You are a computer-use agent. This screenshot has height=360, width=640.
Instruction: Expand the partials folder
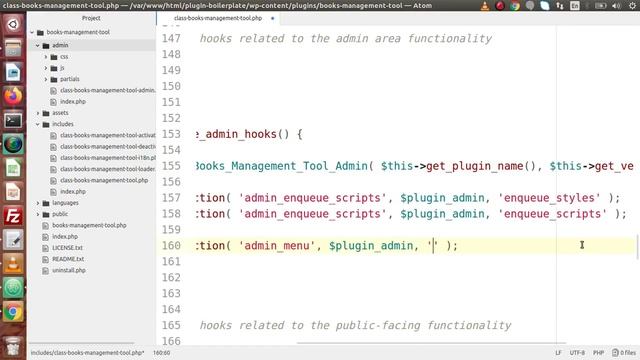pyautogui.click(x=46, y=79)
